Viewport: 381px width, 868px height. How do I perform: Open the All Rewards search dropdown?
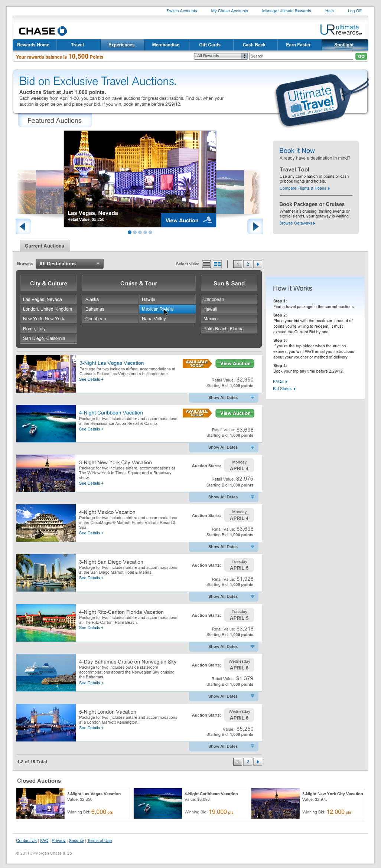[221, 56]
